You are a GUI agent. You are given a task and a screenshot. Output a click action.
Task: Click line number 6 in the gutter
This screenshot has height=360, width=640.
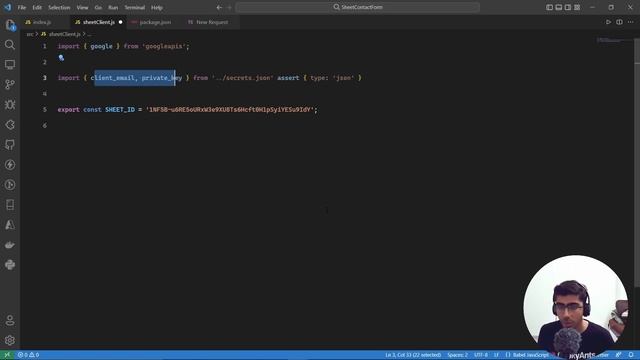click(x=45, y=126)
